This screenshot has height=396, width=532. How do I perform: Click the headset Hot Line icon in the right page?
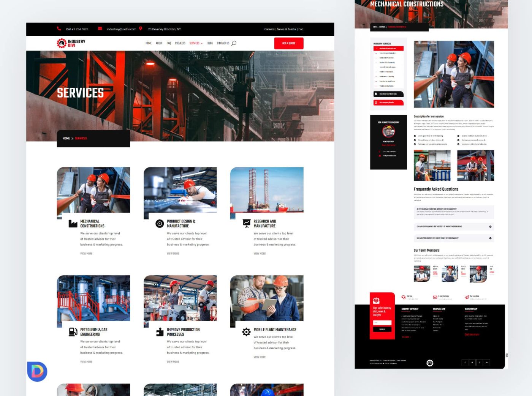404,297
